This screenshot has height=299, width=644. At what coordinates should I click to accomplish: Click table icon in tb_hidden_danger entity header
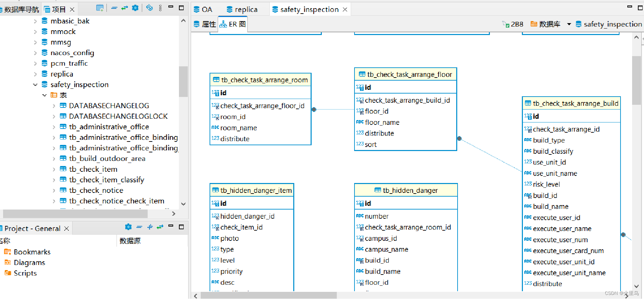(378, 190)
